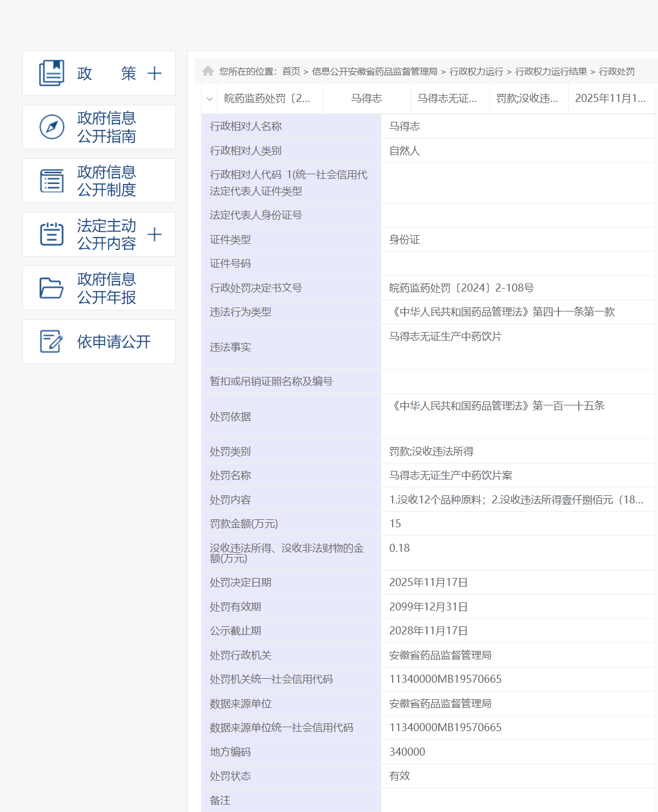The width and height of the screenshot is (658, 812).
Task: Click the home icon in the breadcrumb bar
Action: point(208,70)
